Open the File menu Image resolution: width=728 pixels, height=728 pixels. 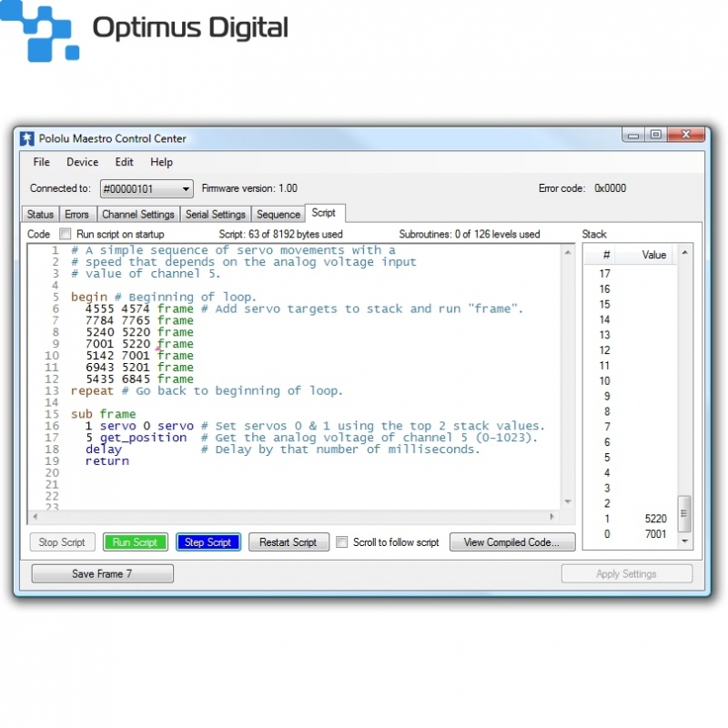[x=41, y=162]
